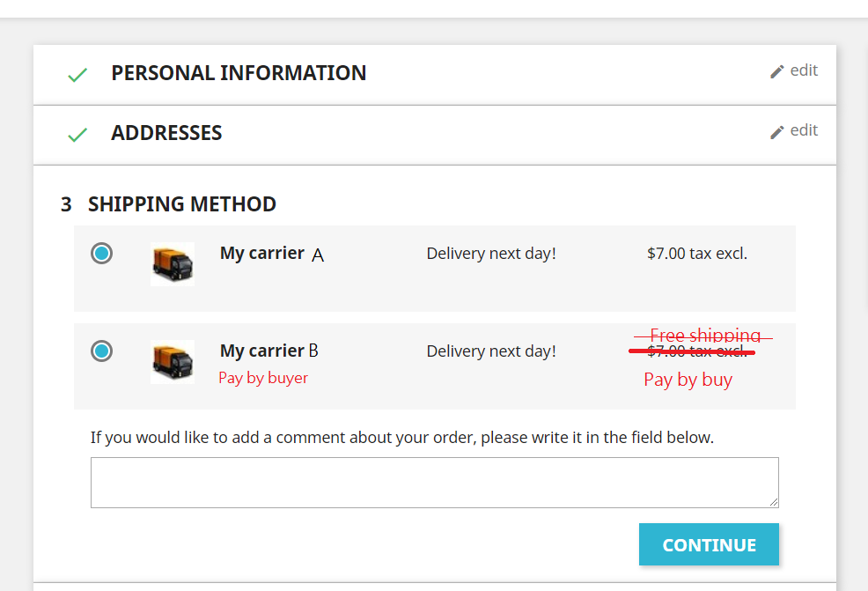Expand the Addresses section header
The image size is (868, 591).
point(166,133)
